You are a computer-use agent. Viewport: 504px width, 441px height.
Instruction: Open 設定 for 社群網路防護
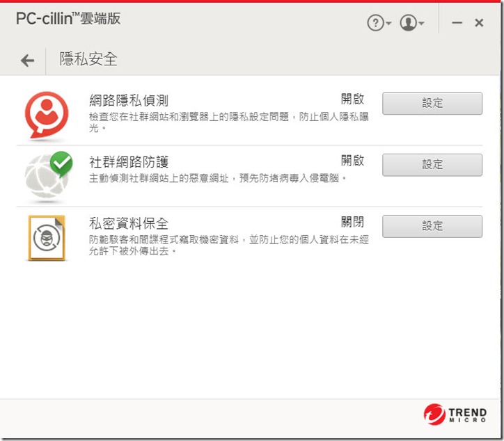[432, 165]
